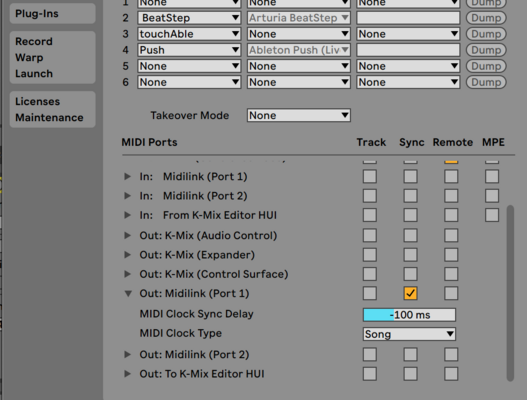Open the Licenses preferences tab
527x400 pixels.
tap(38, 102)
